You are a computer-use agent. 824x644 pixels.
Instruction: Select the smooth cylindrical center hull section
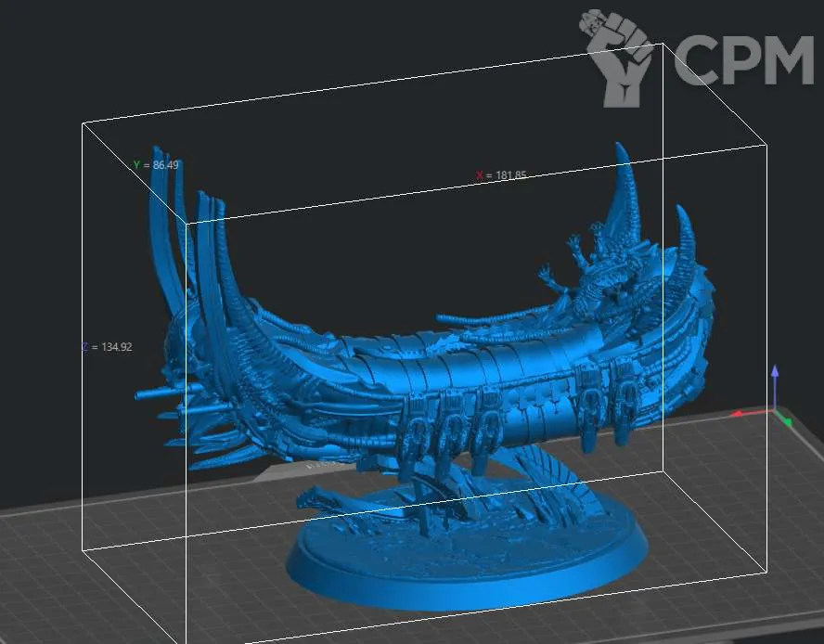pyautogui.click(x=464, y=367)
